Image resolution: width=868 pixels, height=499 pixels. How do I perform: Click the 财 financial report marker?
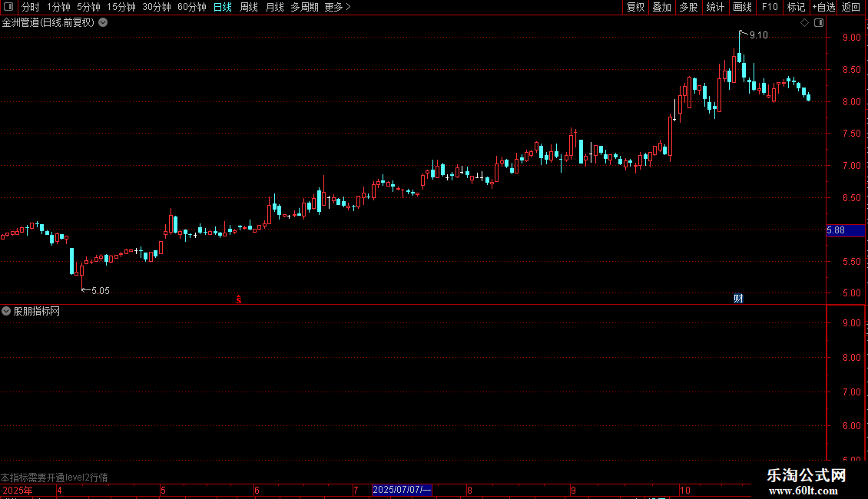coord(738,298)
